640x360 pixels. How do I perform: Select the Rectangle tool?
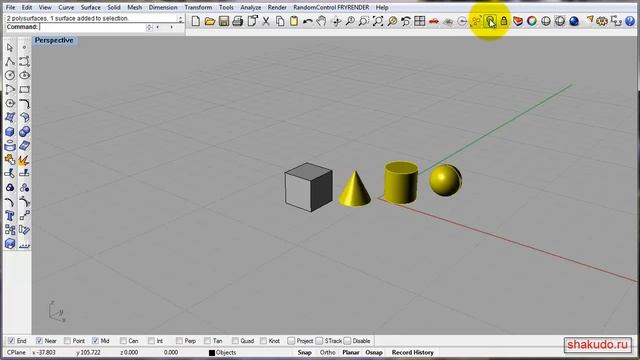click(x=24, y=89)
